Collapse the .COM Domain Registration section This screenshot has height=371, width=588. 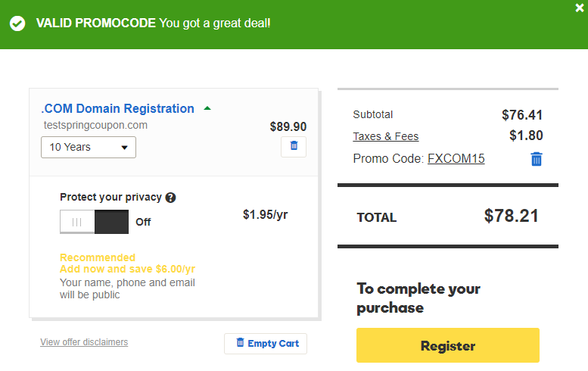click(x=207, y=109)
